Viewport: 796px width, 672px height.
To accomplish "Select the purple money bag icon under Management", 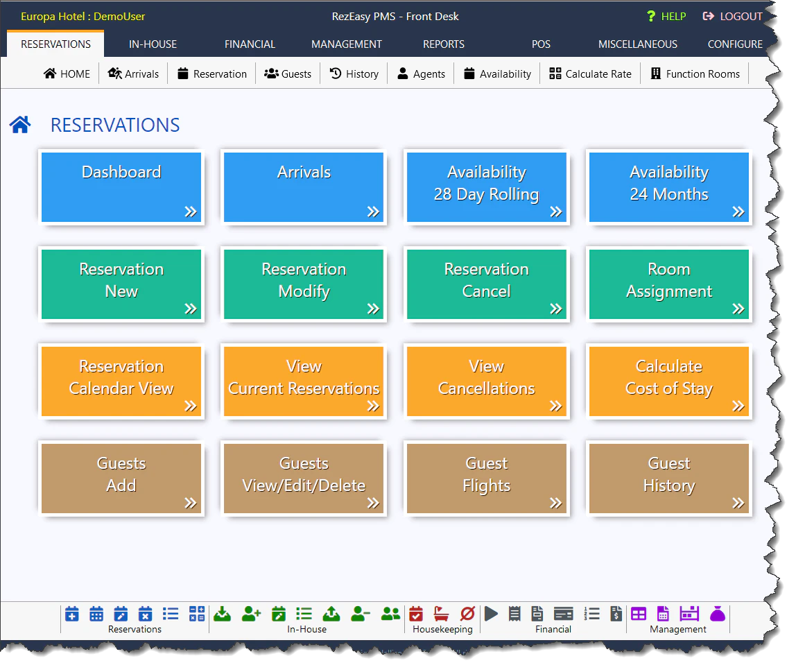I will [718, 614].
